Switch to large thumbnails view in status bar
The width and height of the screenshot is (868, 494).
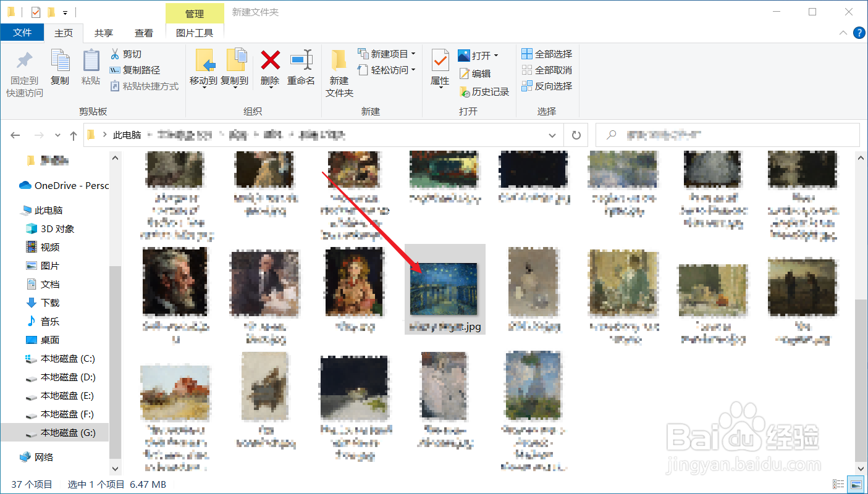855,485
